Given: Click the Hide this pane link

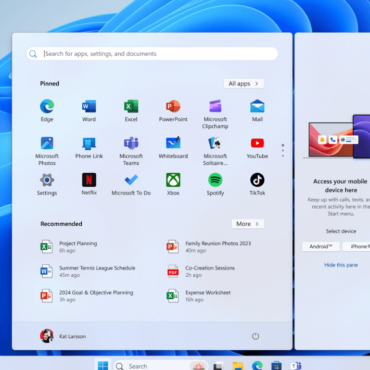Looking at the screenshot, I should [341, 265].
